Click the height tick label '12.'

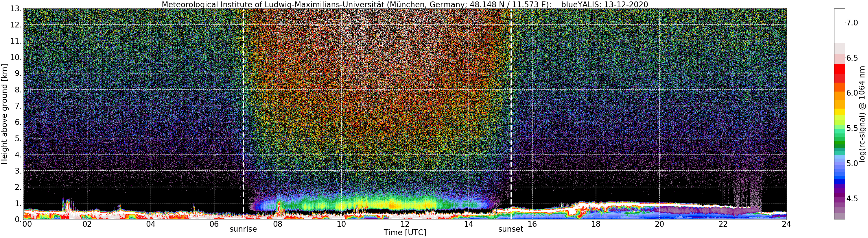pyautogui.click(x=16, y=25)
